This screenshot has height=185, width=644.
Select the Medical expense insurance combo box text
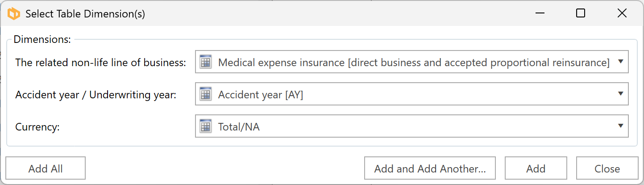click(413, 63)
